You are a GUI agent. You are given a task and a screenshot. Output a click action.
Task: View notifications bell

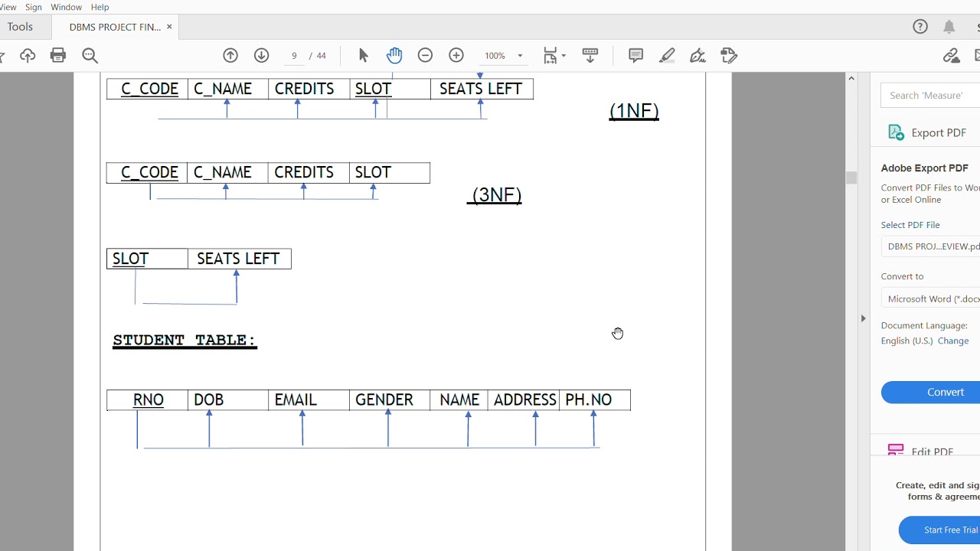[949, 27]
